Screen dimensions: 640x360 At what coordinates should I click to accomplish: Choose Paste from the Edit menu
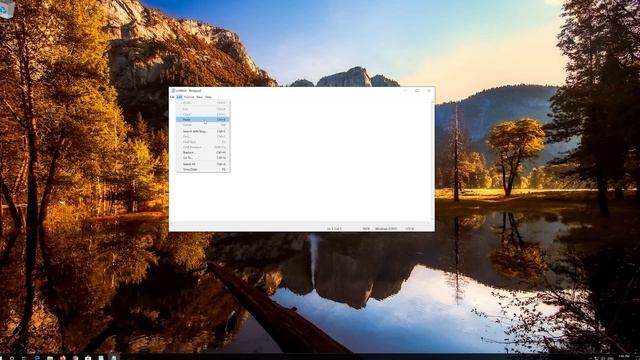pyautogui.click(x=203, y=120)
